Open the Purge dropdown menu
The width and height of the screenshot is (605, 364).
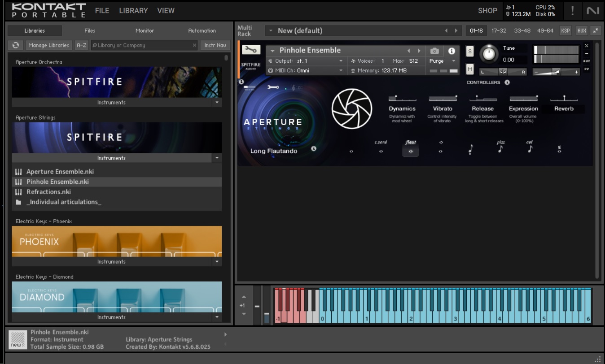click(442, 61)
